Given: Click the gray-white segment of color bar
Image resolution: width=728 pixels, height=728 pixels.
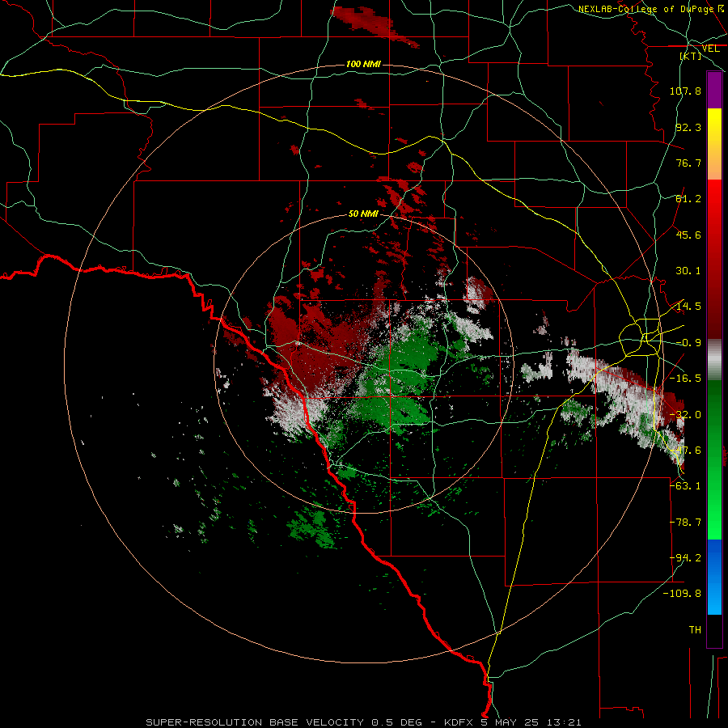Looking at the screenshot, I should click(x=714, y=360).
